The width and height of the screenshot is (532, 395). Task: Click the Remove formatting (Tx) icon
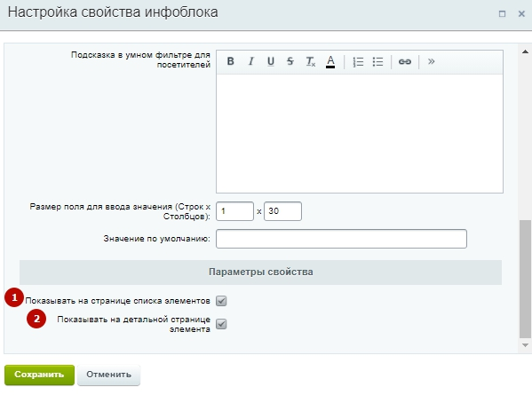coord(311,61)
